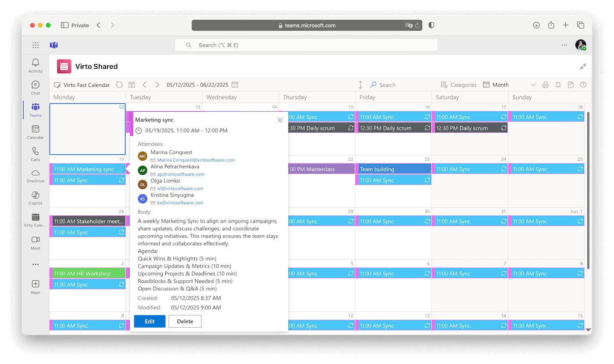
Task: Edit the Marketing sync event
Action: coord(150,321)
